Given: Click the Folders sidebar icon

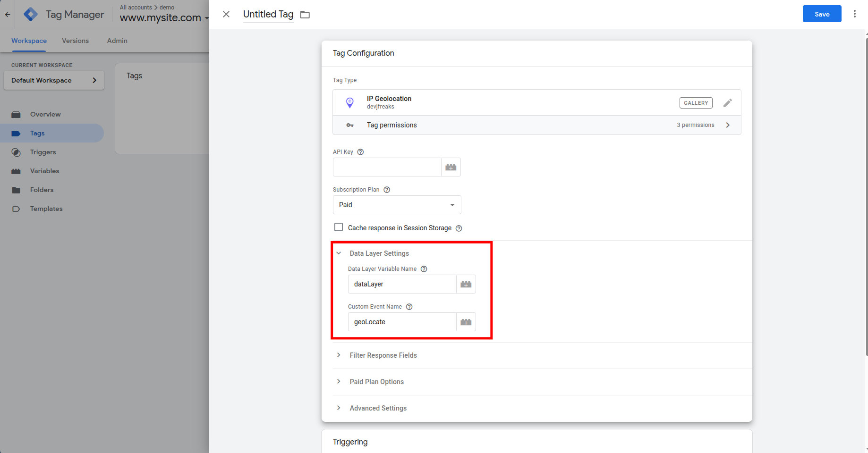Looking at the screenshot, I should point(16,190).
